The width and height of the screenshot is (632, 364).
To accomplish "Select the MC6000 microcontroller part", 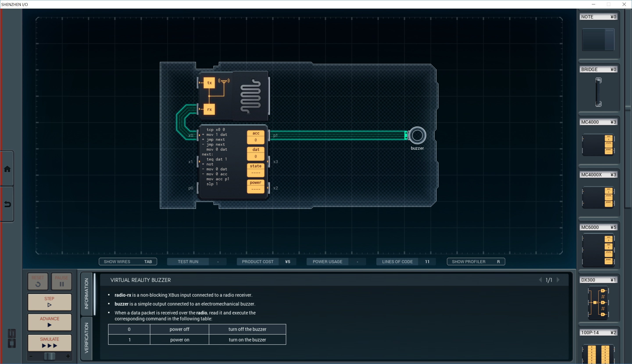I will (598, 250).
